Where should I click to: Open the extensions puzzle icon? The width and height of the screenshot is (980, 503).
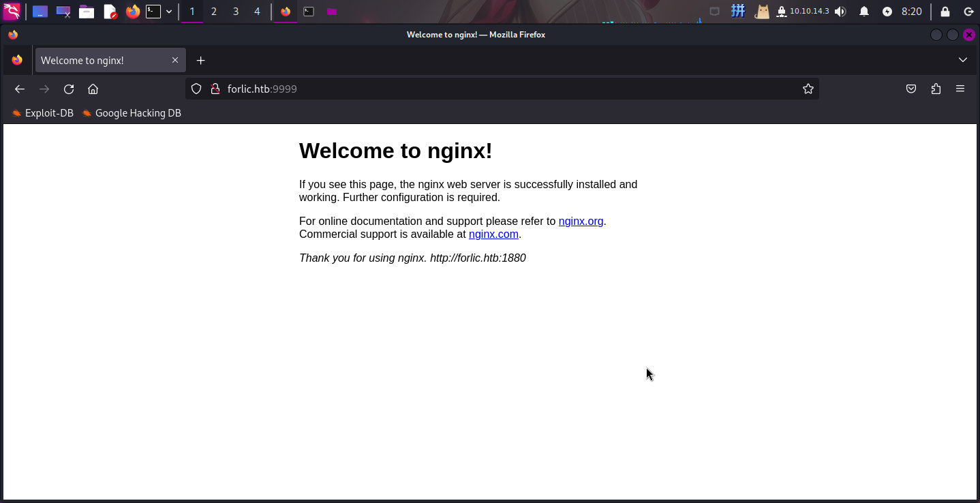coord(936,89)
